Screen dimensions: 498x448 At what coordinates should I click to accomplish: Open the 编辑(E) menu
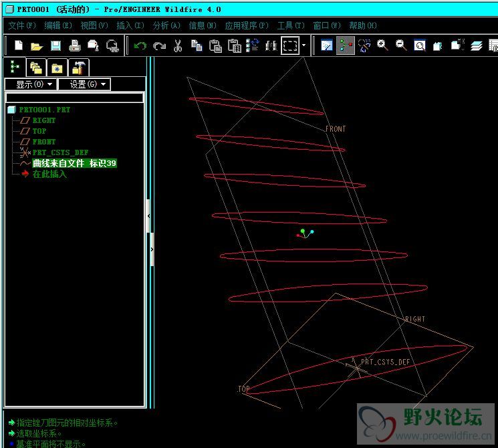(58, 25)
